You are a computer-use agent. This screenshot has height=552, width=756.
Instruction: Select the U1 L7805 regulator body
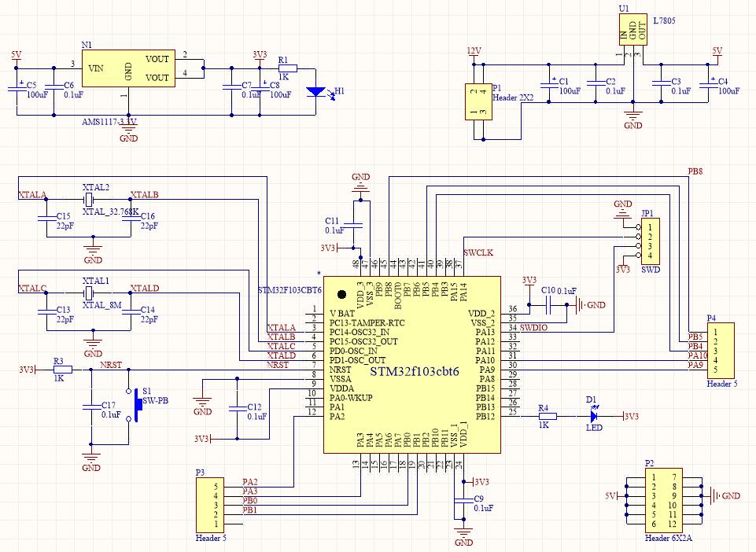633,29
